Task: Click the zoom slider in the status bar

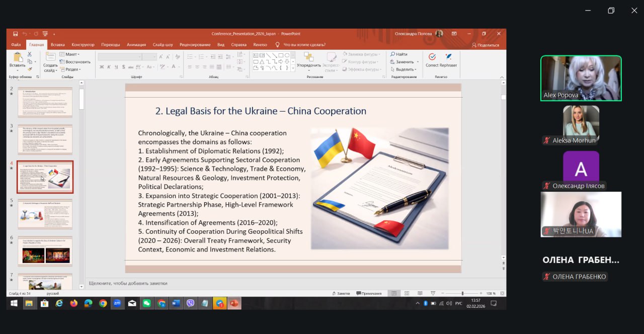Action: 462,293
